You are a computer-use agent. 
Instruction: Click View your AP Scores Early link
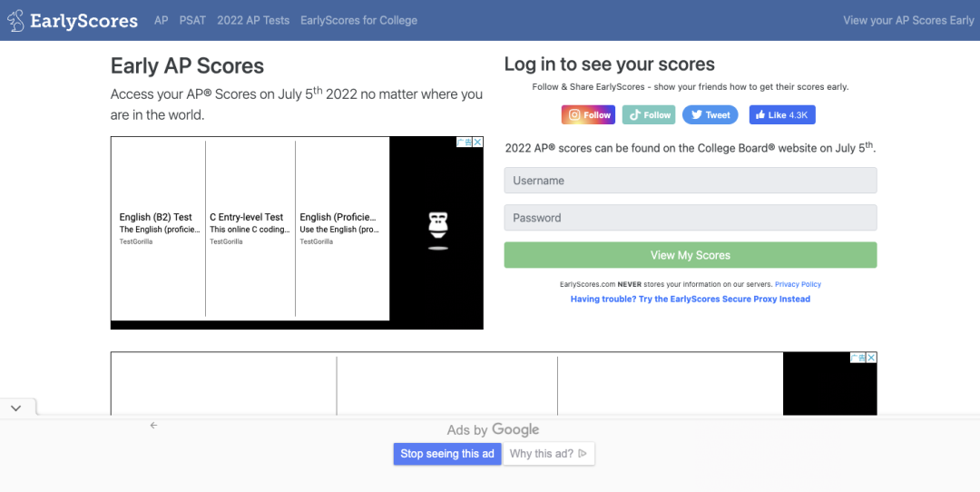[x=908, y=20]
